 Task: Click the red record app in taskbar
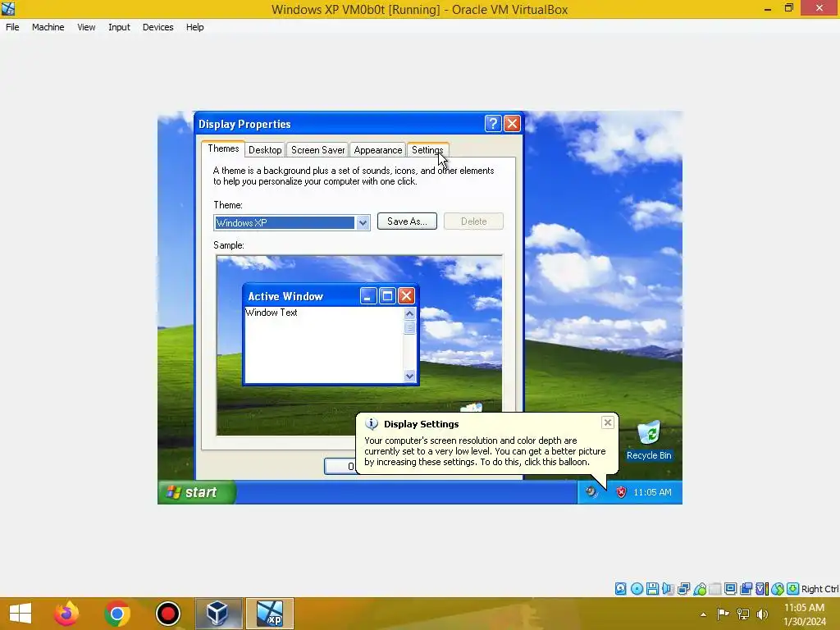167,614
